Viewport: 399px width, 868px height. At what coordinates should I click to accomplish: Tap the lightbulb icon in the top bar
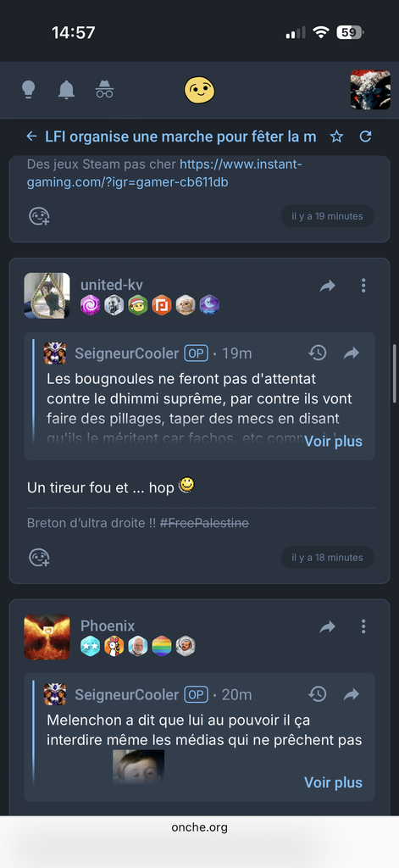click(28, 89)
